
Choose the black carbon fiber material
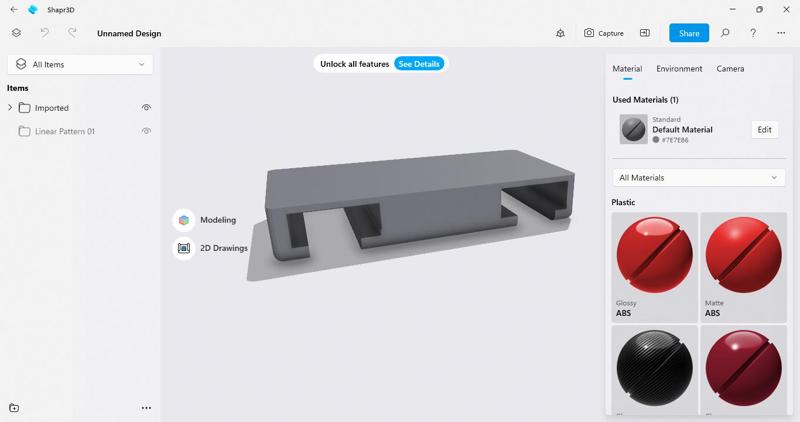tap(655, 369)
